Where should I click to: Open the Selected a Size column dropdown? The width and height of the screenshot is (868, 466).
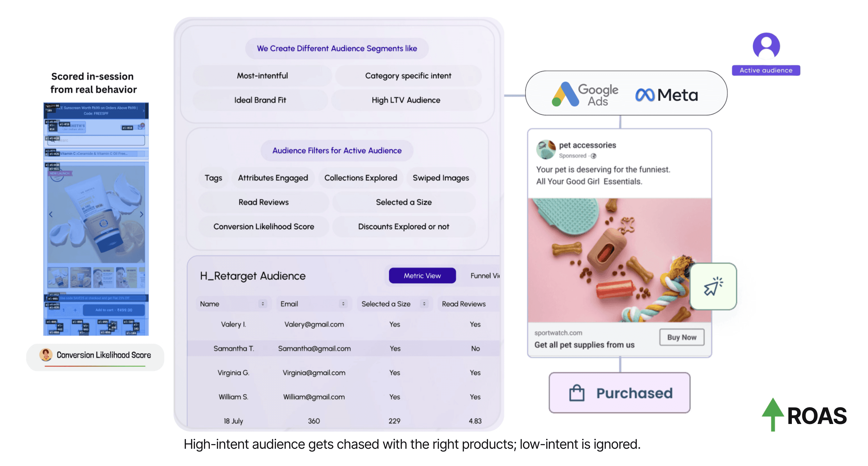point(424,304)
